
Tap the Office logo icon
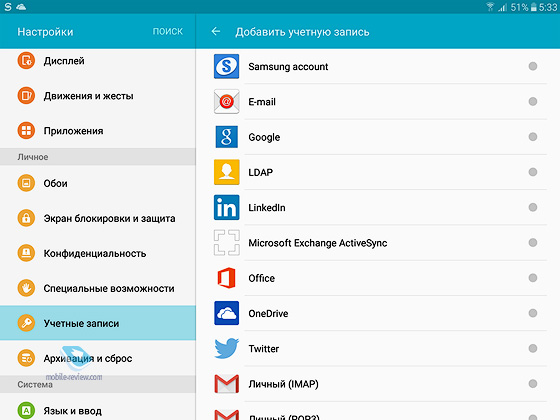[x=226, y=278]
